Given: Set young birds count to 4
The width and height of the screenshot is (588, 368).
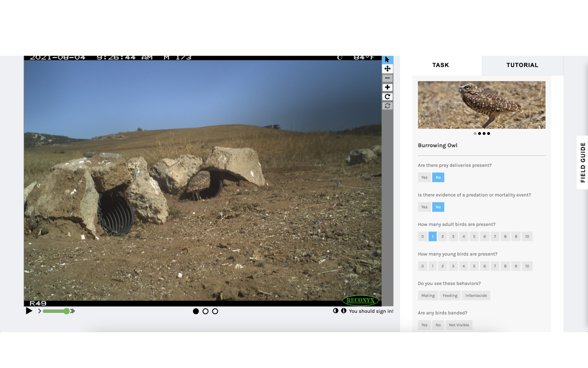Looking at the screenshot, I should pos(464,266).
